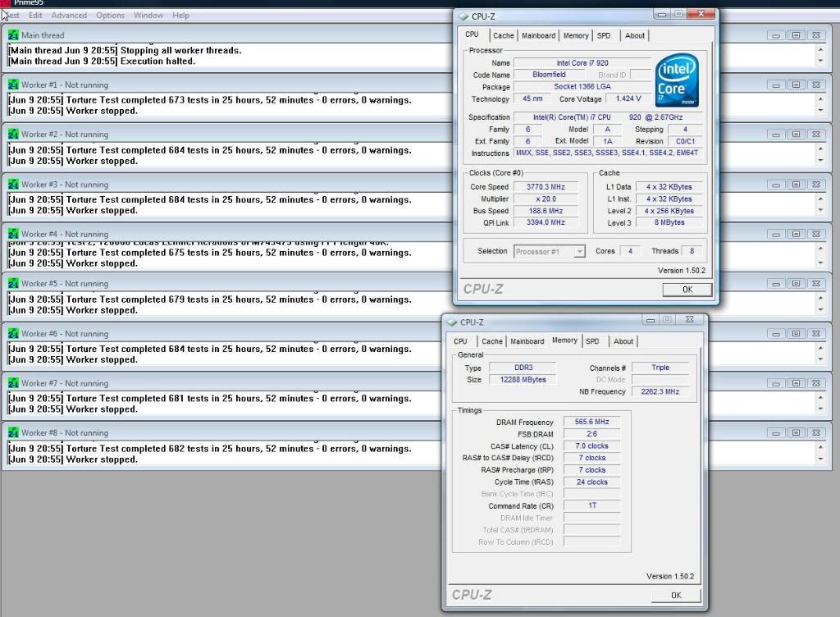Click the Worker #4 window icon
The width and height of the screenshot is (840, 617).
tap(13, 234)
